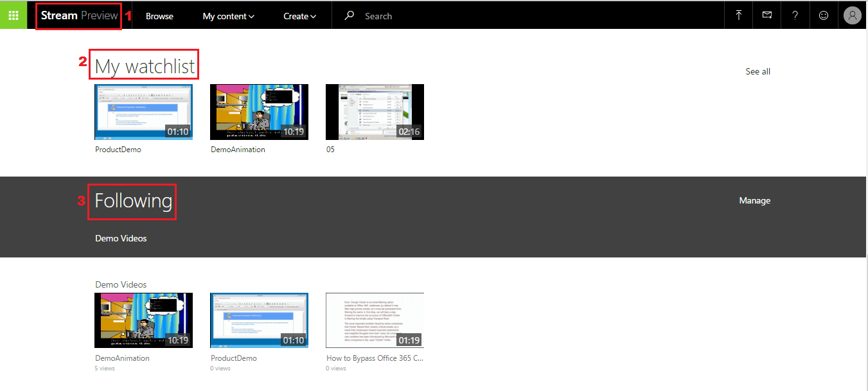Select the Demo Videos channel under Following
This screenshot has width=868, height=391.
(x=121, y=238)
